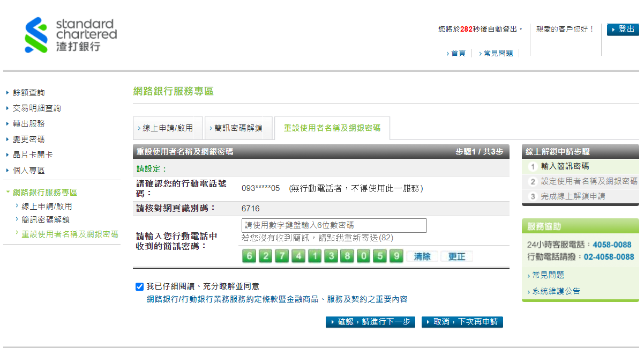The image size is (644, 361).
Task: Click keypad digit 1
Action: click(x=314, y=256)
